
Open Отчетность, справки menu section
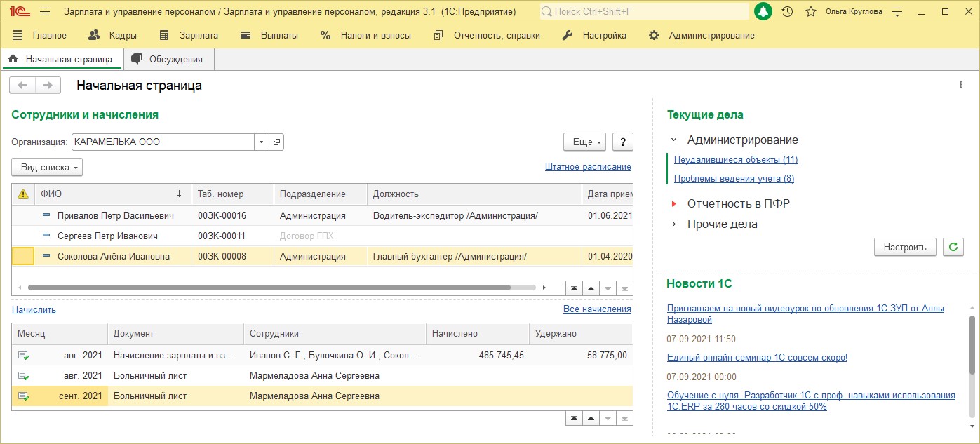[x=487, y=35]
